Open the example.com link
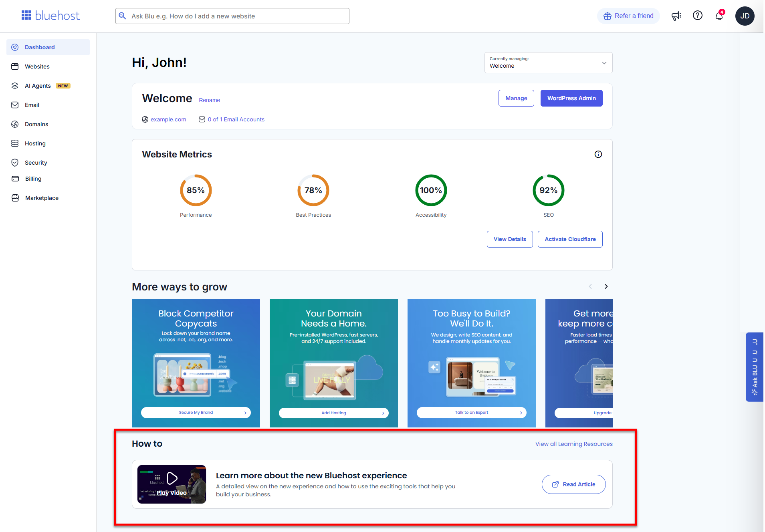The image size is (765, 532). click(168, 119)
